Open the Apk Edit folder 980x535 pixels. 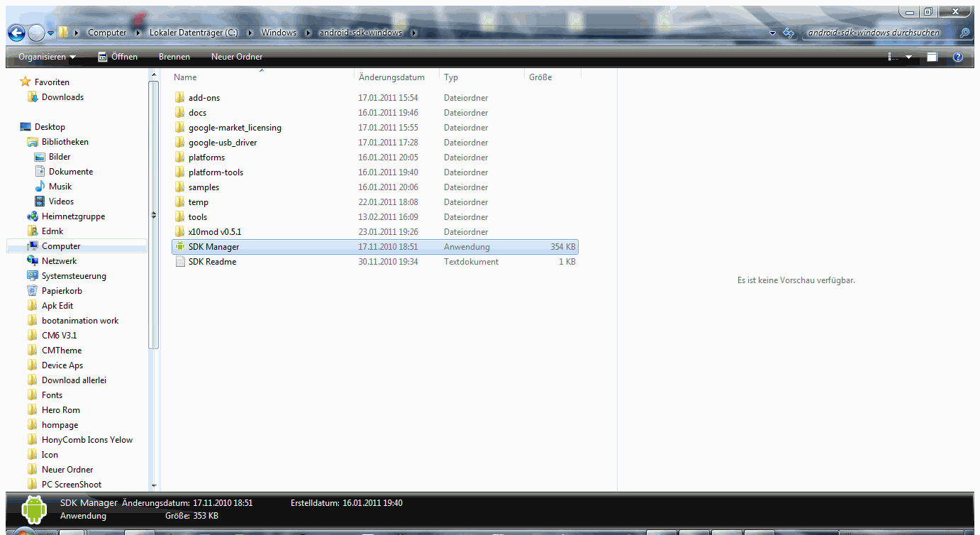[x=57, y=306]
